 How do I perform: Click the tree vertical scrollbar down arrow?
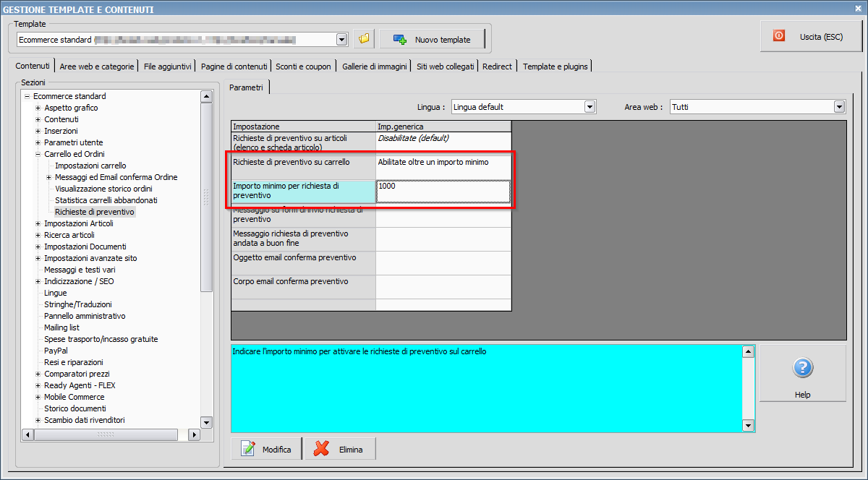(x=206, y=422)
